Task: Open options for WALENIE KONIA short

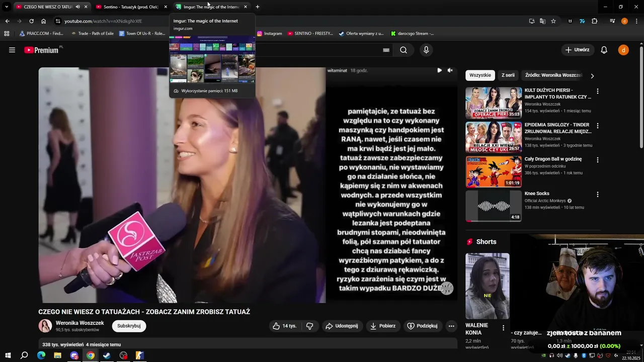Action: click(x=503, y=328)
